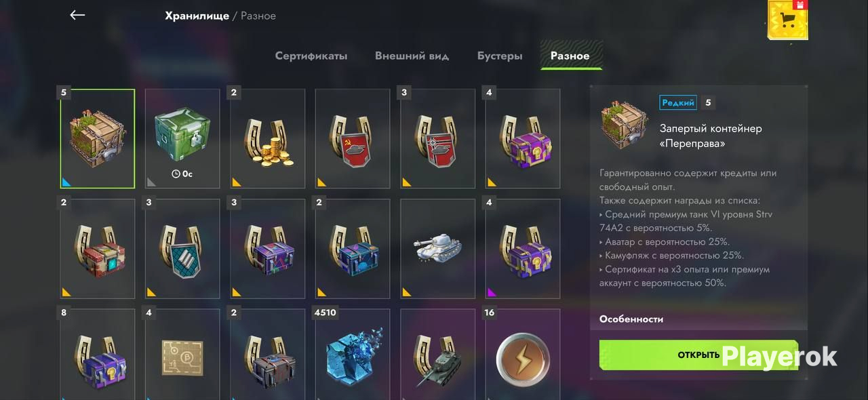Select the white tank item
This screenshot has width=868, height=400.
(438, 249)
